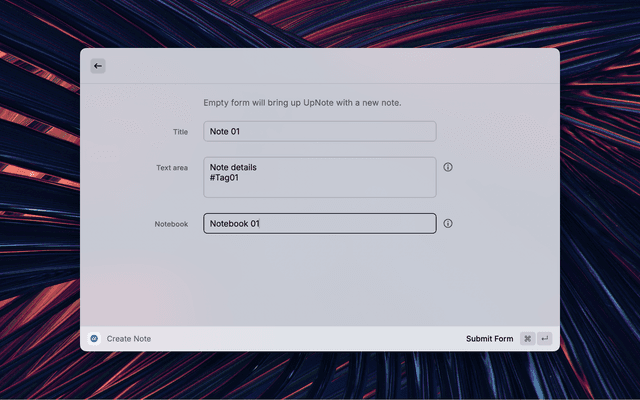The height and width of the screenshot is (400, 640).
Task: Click info icon beside Notebook field
Action: click(448, 223)
